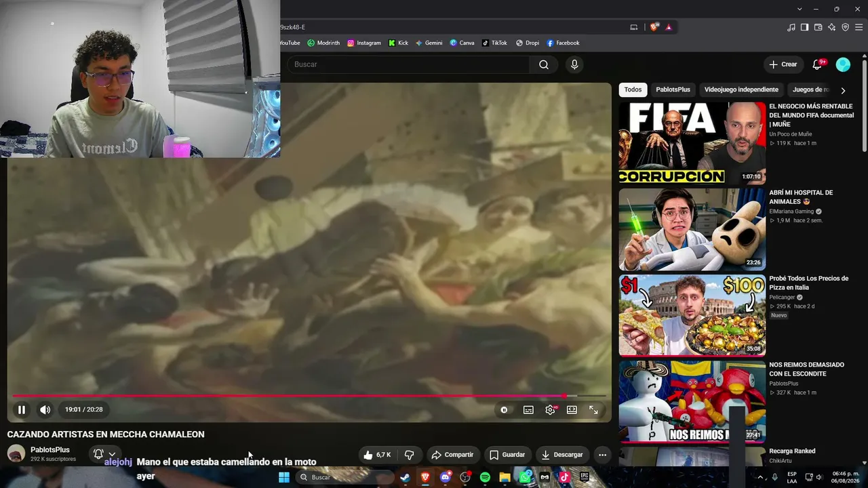The image size is (868, 488).
Task: Open the Un Poco de Muñe channel
Action: 790,134
